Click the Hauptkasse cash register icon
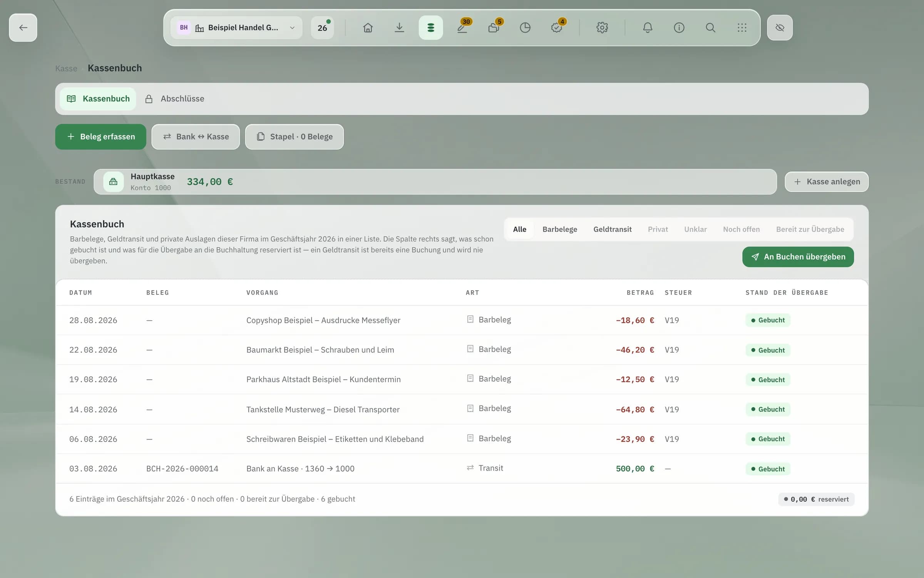Screen dimensions: 924x578 pyautogui.click(x=113, y=181)
